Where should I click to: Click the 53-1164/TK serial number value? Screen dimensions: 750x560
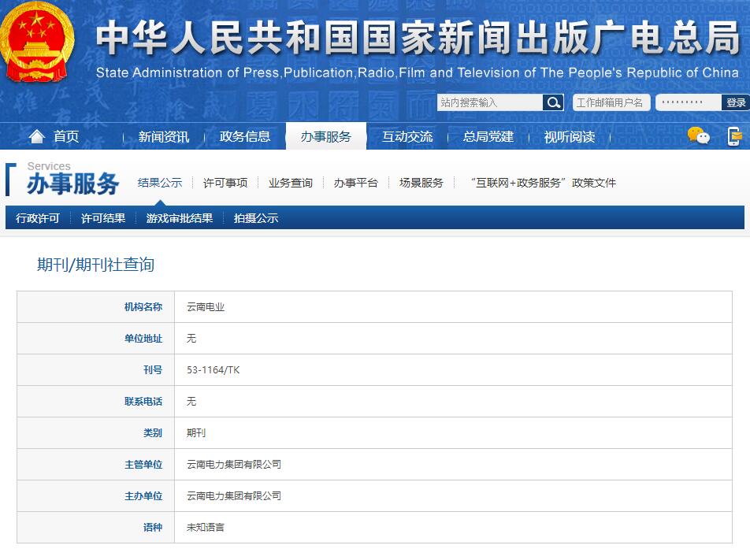point(213,369)
